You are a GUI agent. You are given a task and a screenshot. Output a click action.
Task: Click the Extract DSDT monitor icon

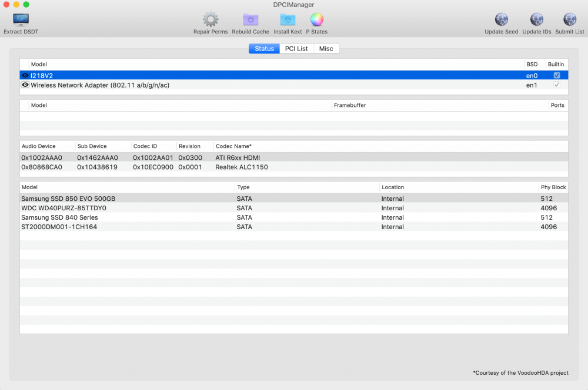point(21,19)
